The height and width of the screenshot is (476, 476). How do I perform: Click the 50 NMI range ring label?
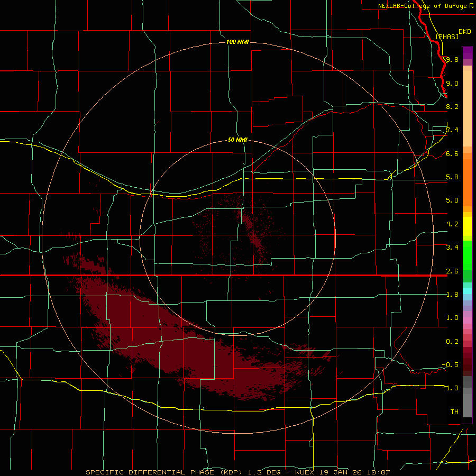(237, 140)
